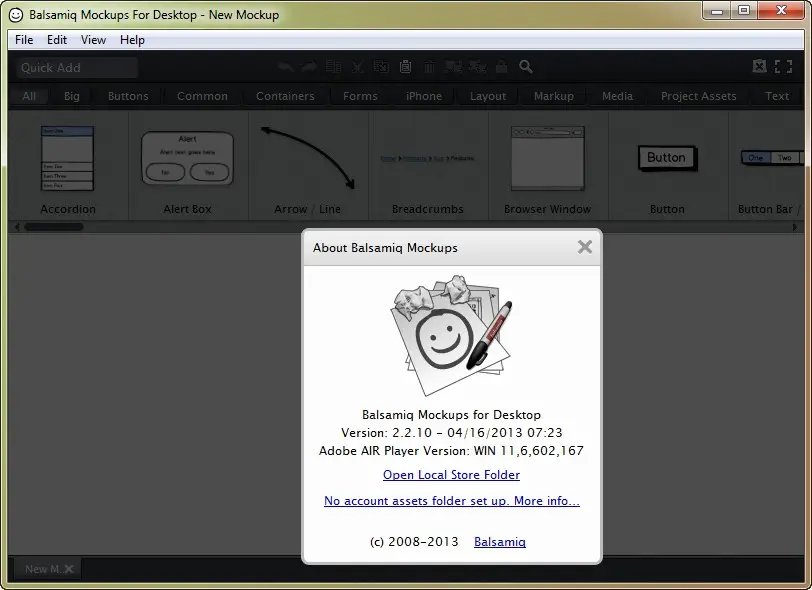
Task: Minimize the Balsamiq Mockups window
Action: 717,10
